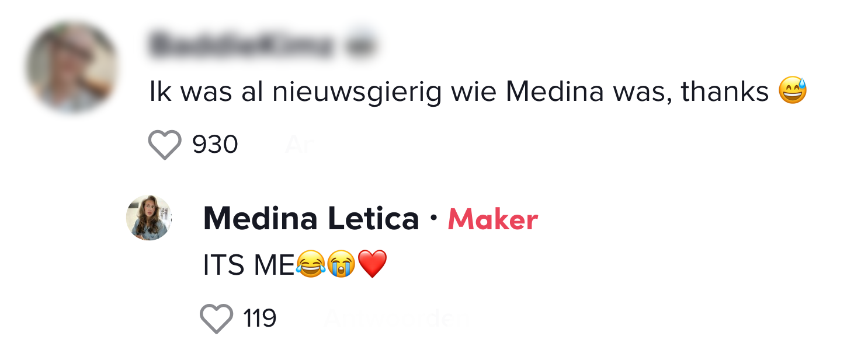This screenshot has height=357, width=868.
Task: Like the comment with 930 likes
Action: pyautogui.click(x=165, y=145)
